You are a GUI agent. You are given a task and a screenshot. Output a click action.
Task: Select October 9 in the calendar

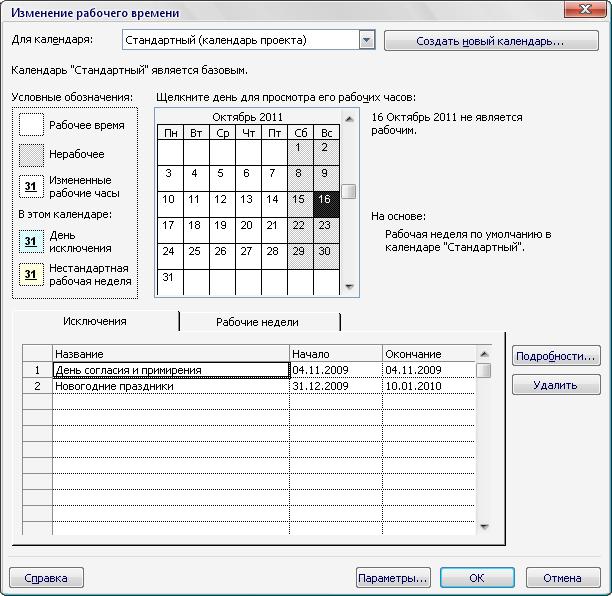(x=326, y=178)
